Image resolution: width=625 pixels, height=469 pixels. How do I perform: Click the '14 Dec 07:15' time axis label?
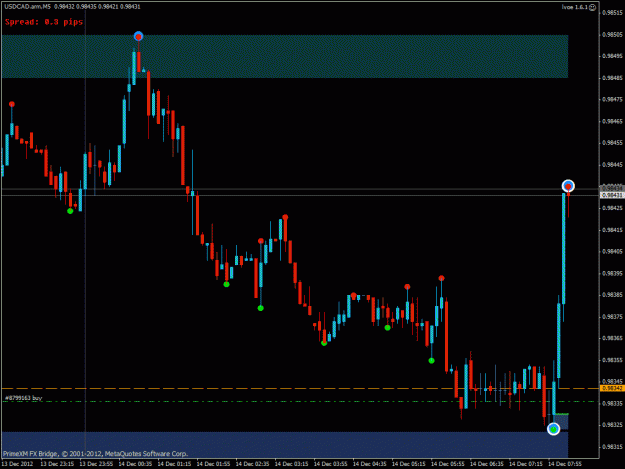[x=526, y=464]
